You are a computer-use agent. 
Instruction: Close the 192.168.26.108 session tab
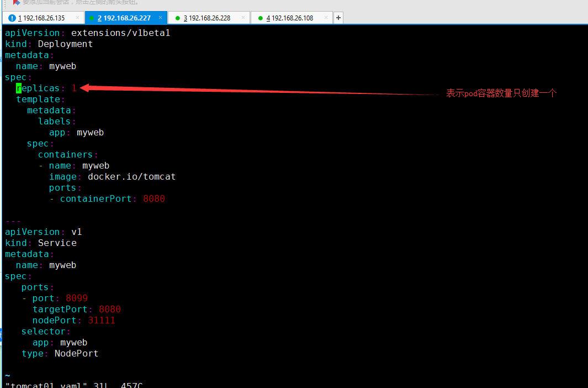[326, 18]
